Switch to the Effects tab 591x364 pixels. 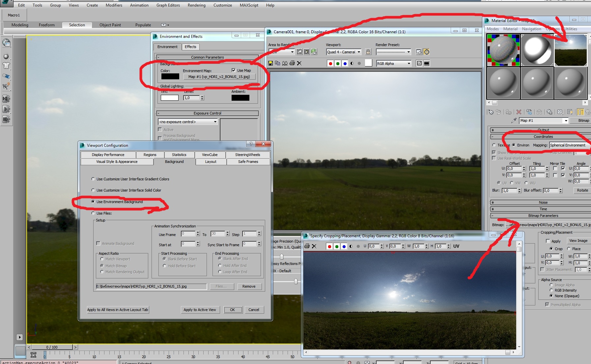click(190, 47)
